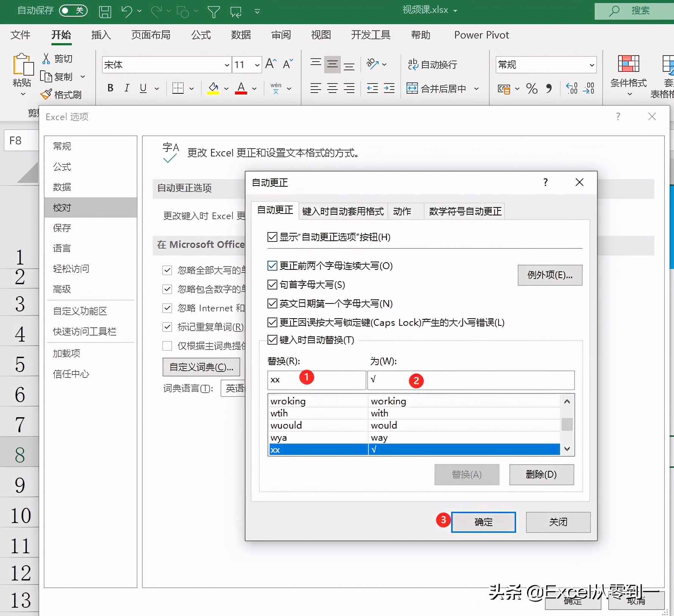Expand the borders dropdown arrow
This screenshot has height=616, width=674.
point(192,89)
